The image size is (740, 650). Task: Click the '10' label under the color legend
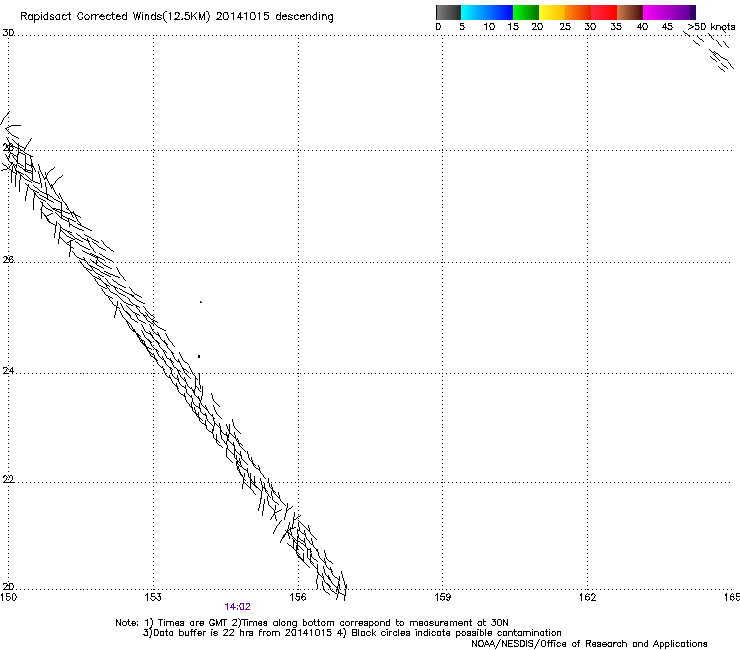pyautogui.click(x=489, y=26)
